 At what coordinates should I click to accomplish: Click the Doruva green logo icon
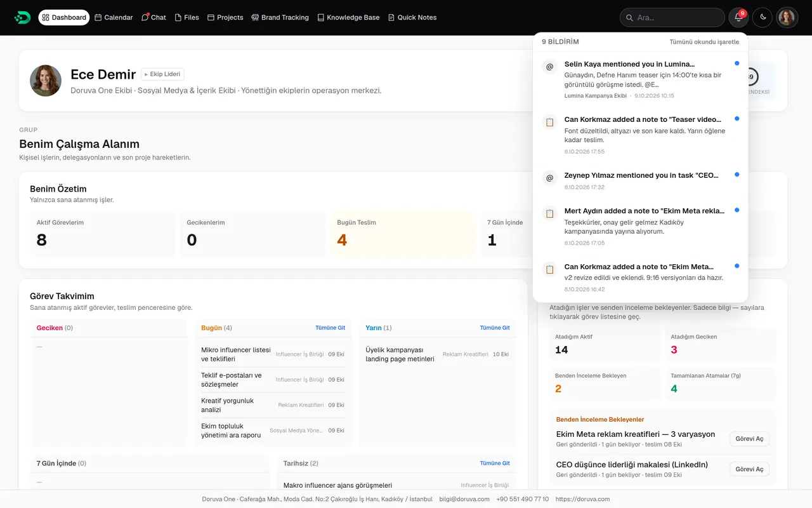coord(22,17)
